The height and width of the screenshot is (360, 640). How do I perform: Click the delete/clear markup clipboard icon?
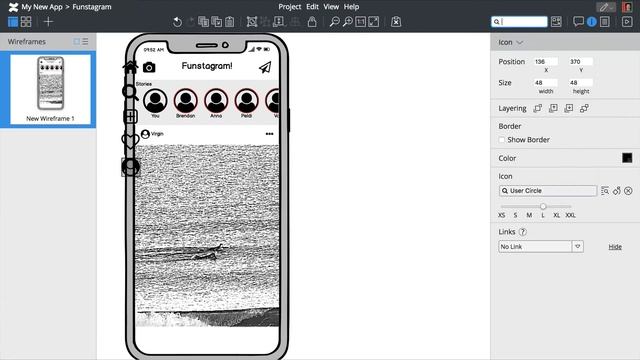[x=396, y=22]
